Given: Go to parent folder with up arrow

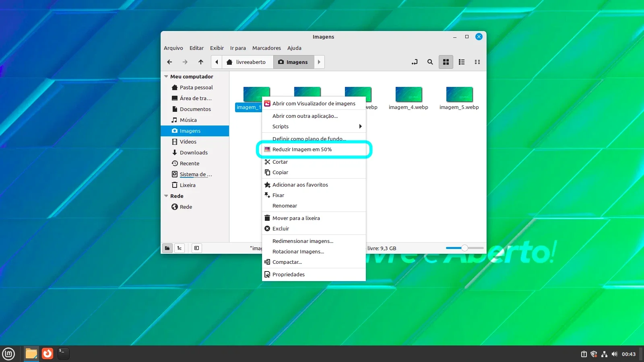Looking at the screenshot, I should click(201, 62).
